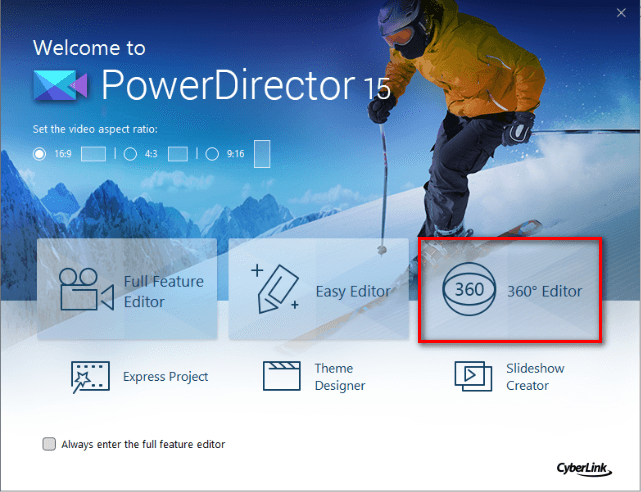
Task: Open Slideshow Creator play-frames icon
Action: click(473, 376)
